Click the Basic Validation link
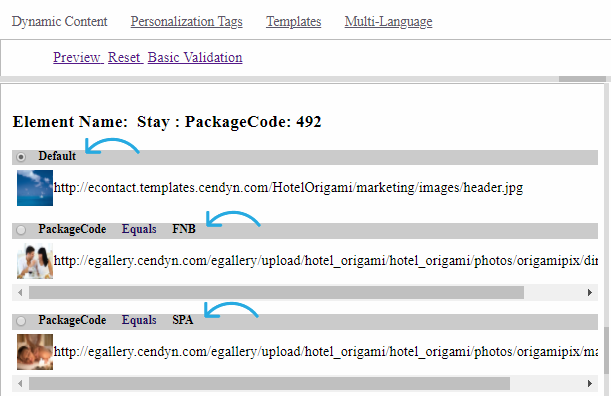The height and width of the screenshot is (396, 611). tap(195, 57)
